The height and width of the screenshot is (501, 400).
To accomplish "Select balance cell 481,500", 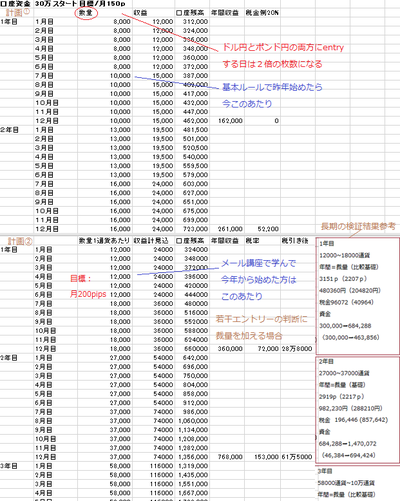I will pyautogui.click(x=195, y=130).
